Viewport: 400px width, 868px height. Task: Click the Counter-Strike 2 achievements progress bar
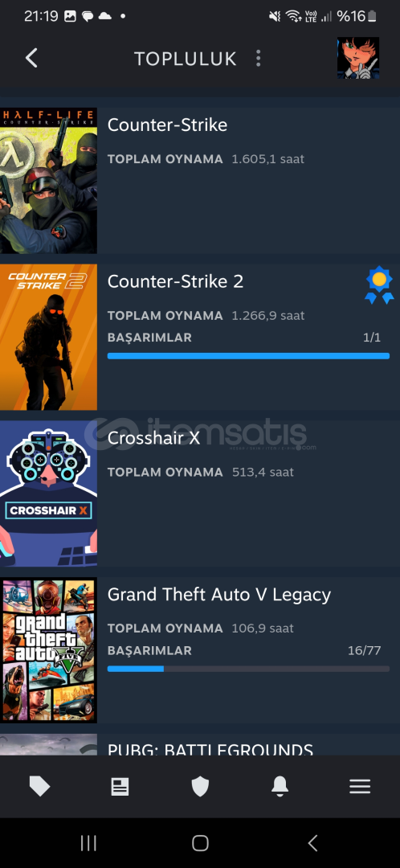(248, 356)
